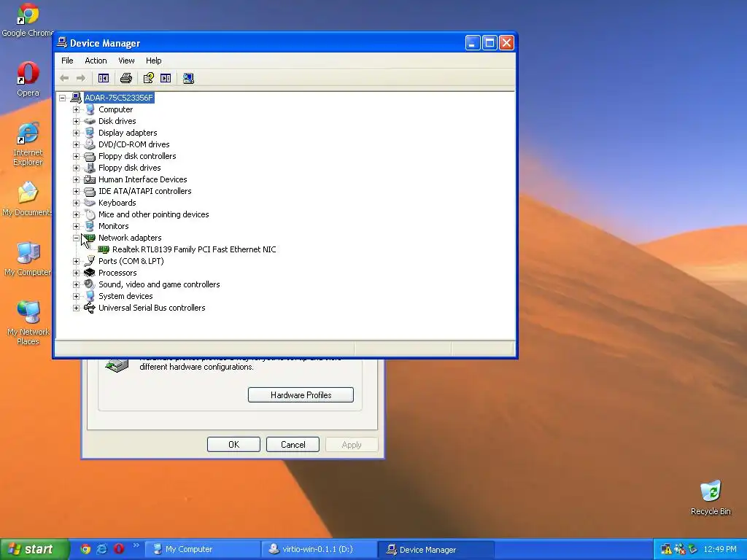
Task: Click Scan for hardware changes icon
Action: pyautogui.click(x=188, y=78)
